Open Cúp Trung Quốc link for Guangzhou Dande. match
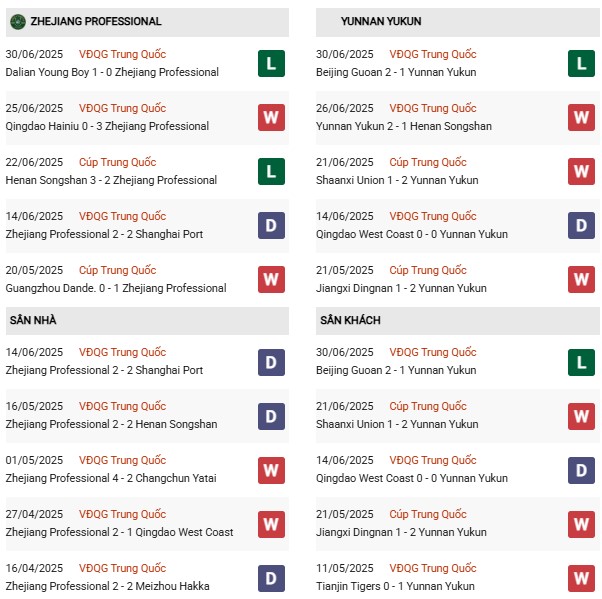 [x=118, y=270]
